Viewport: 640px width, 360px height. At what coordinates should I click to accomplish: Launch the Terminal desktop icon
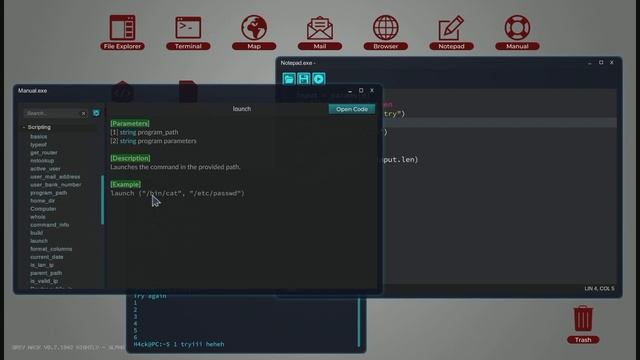[188, 33]
